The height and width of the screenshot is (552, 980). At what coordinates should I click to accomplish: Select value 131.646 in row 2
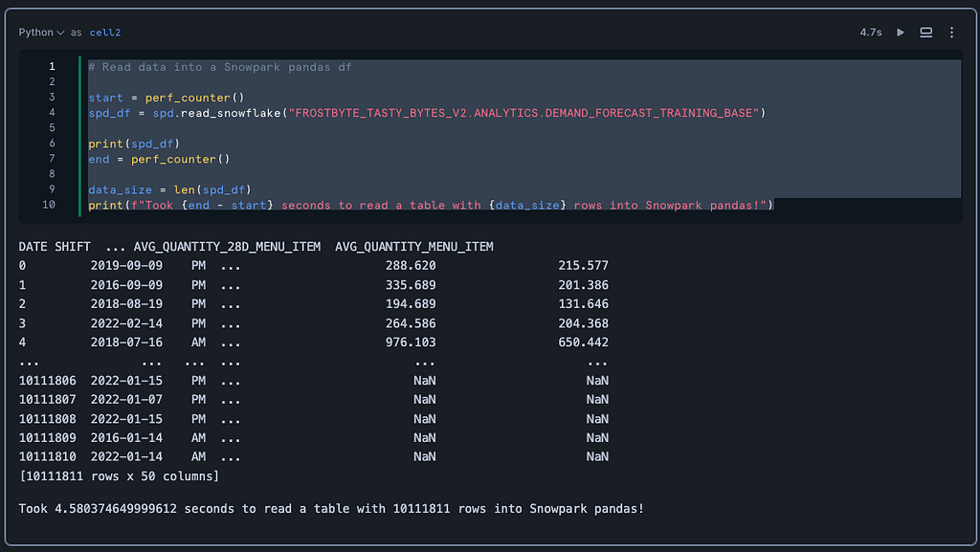(x=583, y=304)
